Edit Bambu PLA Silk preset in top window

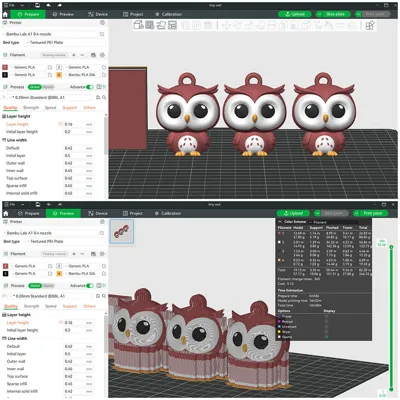[x=104, y=75]
